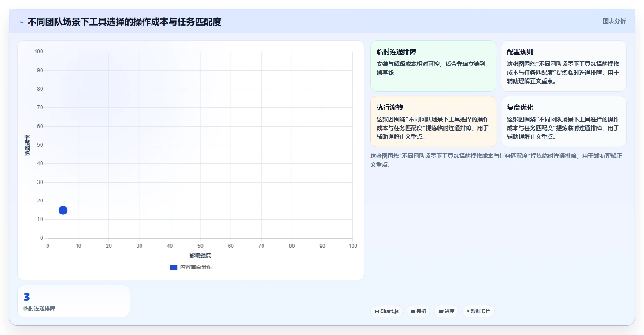Click the summary paragraph below the four cards
Image resolution: width=644 pixels, height=335 pixels.
[x=496, y=160]
